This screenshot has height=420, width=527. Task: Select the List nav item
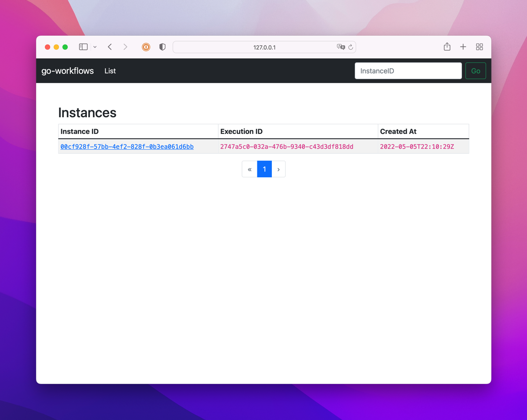[x=110, y=71]
